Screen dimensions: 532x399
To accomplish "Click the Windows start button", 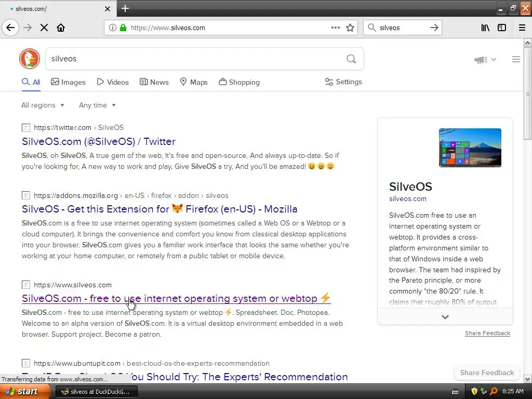I will pyautogui.click(x=25, y=392).
